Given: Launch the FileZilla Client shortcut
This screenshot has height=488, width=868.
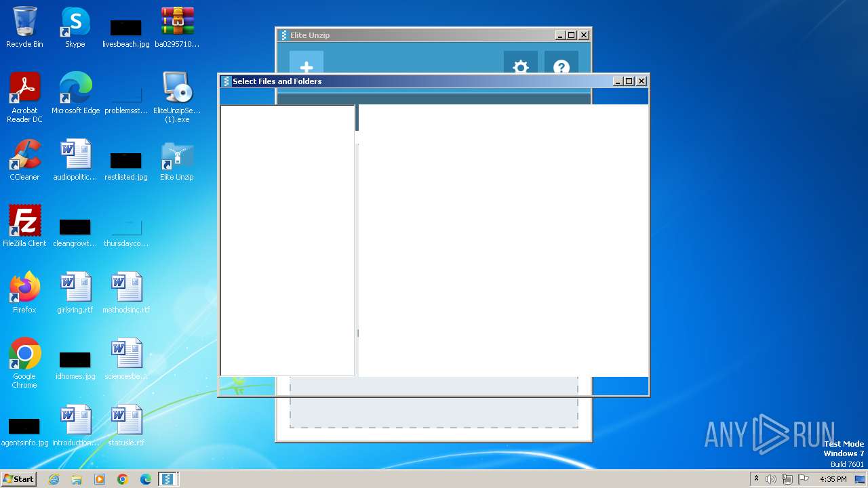Looking at the screenshot, I should coord(24,226).
